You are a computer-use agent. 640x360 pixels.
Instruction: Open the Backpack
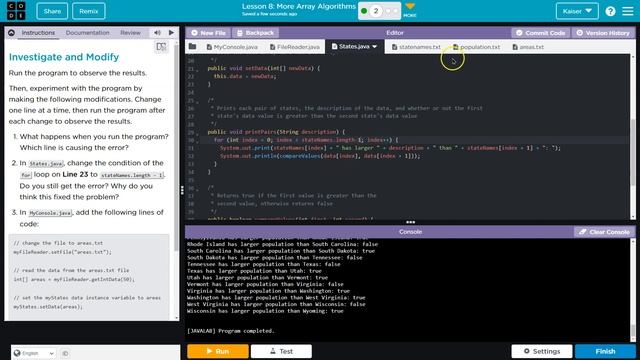coord(256,33)
